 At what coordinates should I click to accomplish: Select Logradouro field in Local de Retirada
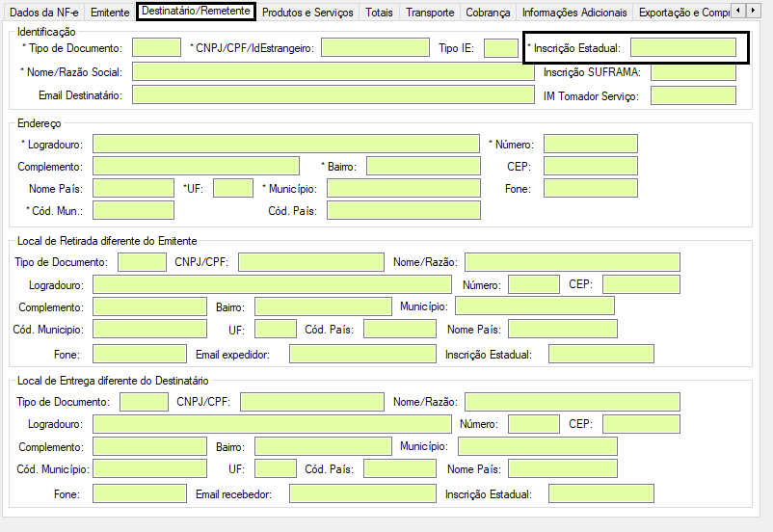pyautogui.click(x=272, y=284)
